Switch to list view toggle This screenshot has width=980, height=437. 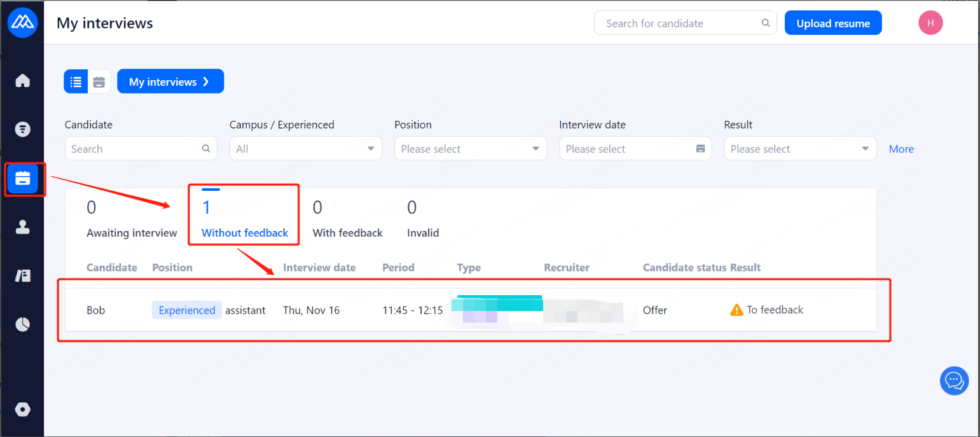tap(76, 81)
